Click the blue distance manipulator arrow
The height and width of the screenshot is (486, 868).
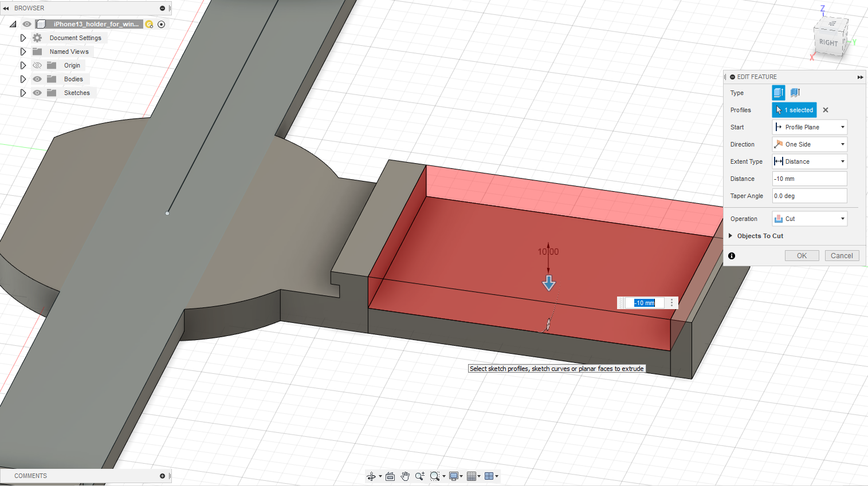coord(549,283)
